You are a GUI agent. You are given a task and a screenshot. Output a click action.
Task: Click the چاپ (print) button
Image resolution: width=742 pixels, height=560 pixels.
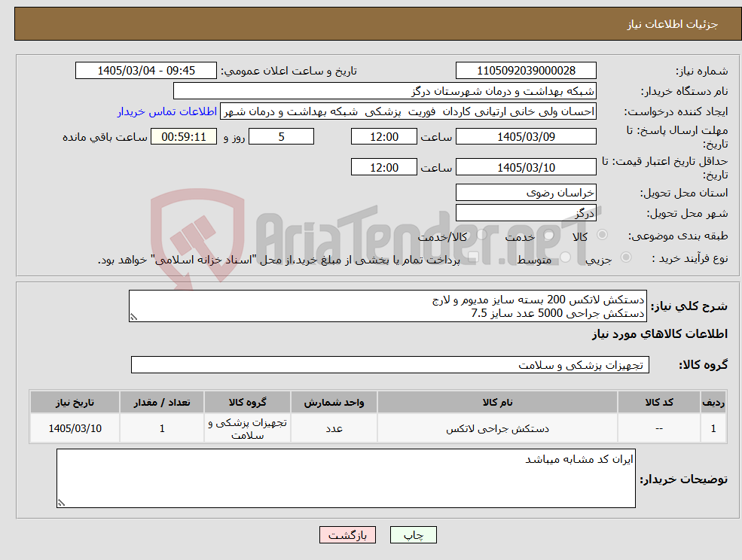tap(413, 535)
